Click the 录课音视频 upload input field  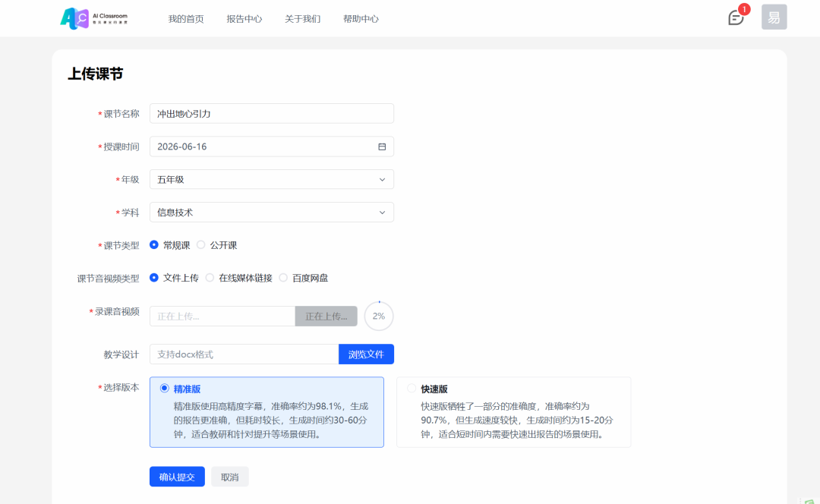(222, 317)
